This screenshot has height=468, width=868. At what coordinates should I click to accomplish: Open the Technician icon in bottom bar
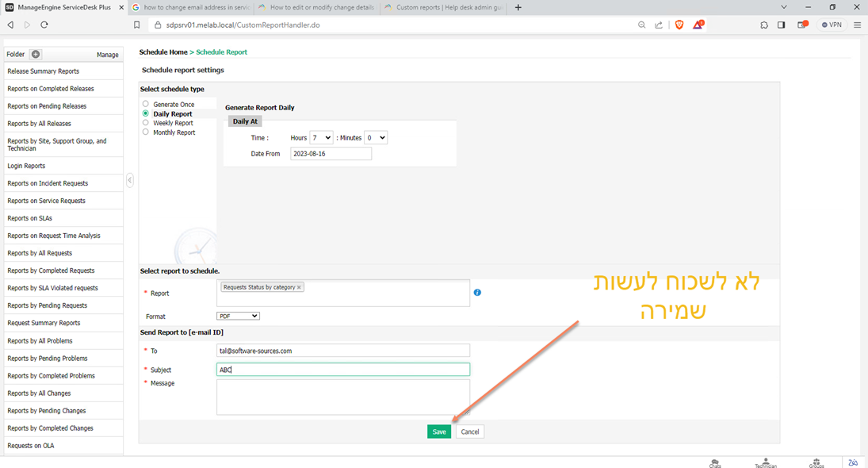[766, 463]
